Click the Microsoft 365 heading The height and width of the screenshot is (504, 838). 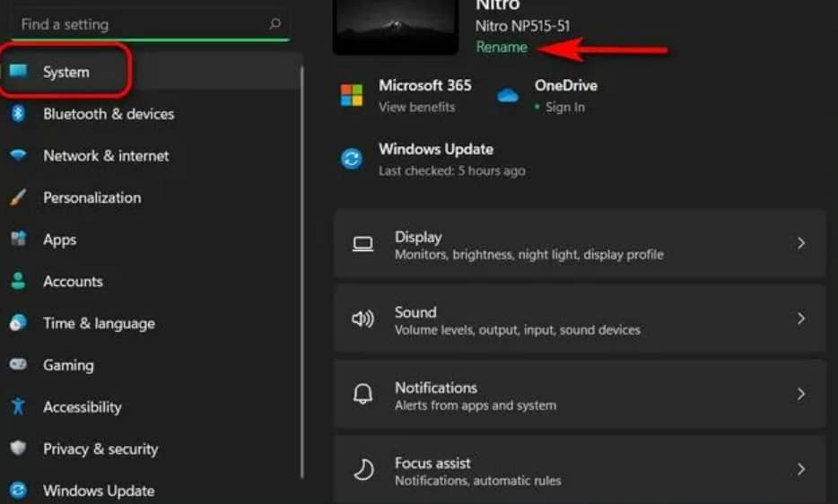click(x=425, y=85)
